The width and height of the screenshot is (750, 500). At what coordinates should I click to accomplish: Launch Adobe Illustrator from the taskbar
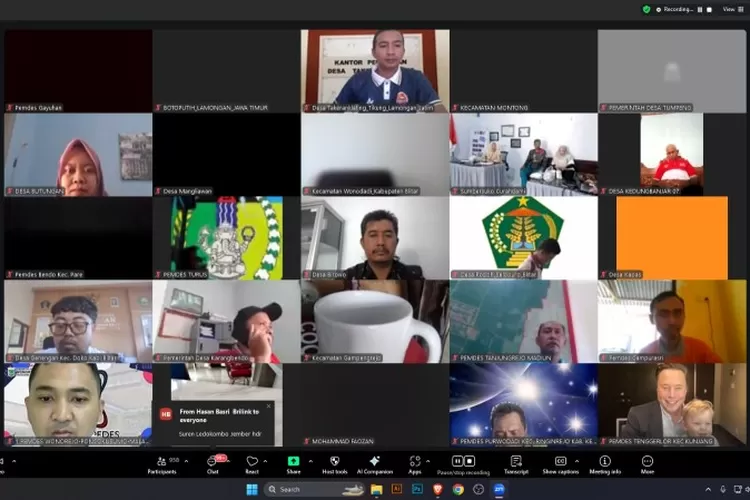(x=397, y=489)
